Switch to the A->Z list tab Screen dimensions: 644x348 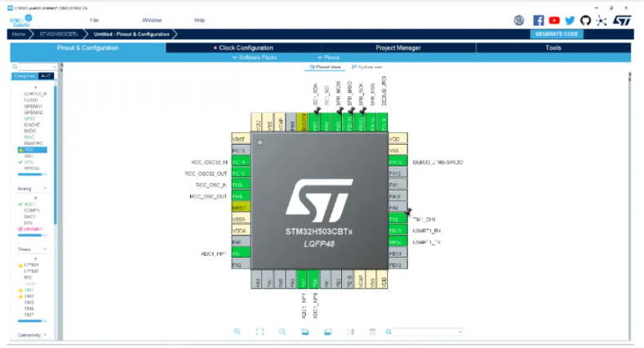coord(46,76)
